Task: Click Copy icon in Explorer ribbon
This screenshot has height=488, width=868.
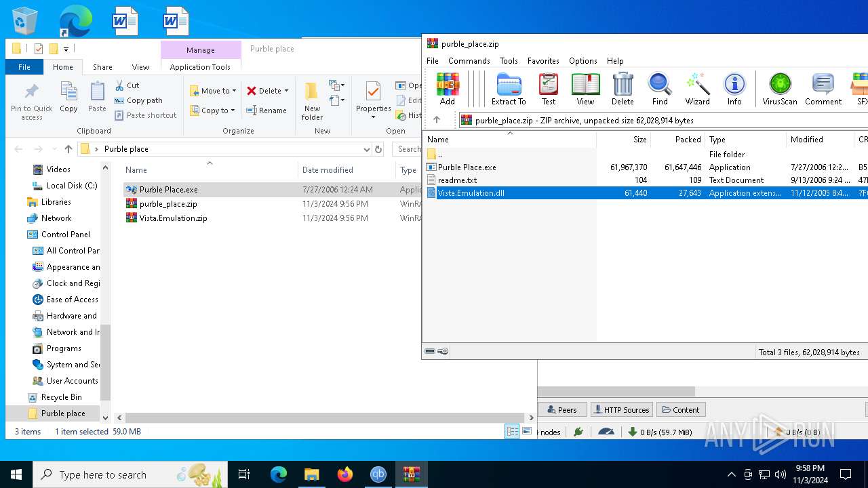Action: (x=68, y=97)
